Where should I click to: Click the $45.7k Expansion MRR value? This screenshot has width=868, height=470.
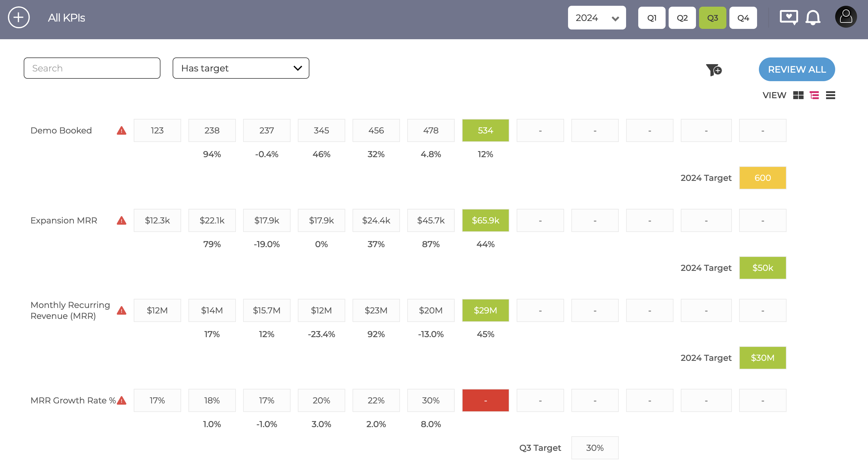[431, 220]
